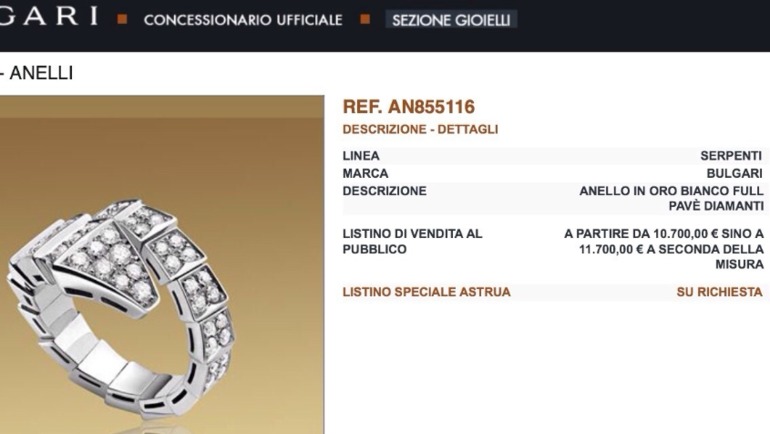Click the REF. AN855116 reference title
Image resolution: width=770 pixels, height=434 pixels.
(409, 107)
